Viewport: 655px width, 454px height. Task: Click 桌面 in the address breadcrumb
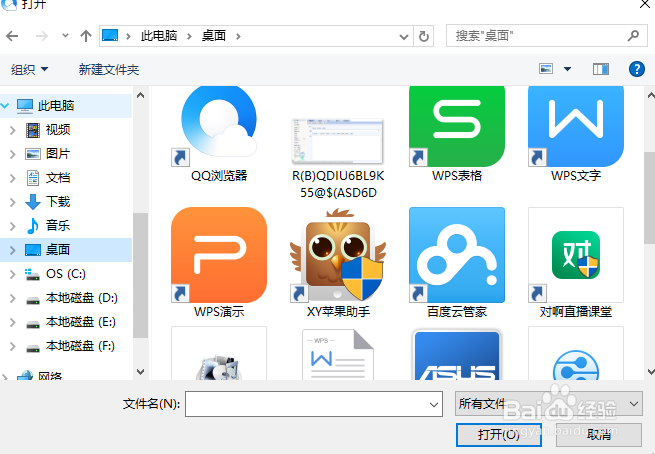click(214, 36)
